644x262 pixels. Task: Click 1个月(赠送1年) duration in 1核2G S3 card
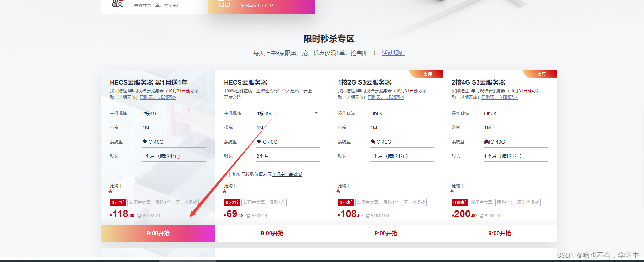389,156
